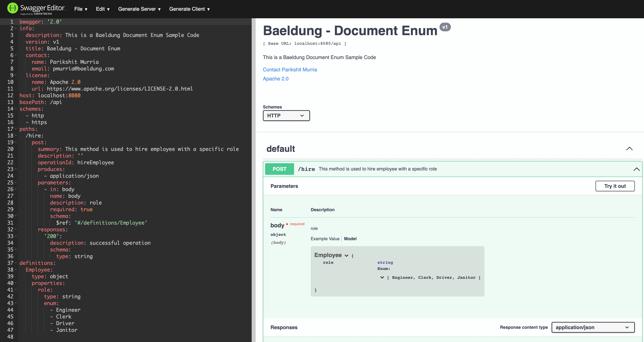
Task: Collapse the fold arrow next to contact
Action: pyautogui.click(x=16, y=55)
